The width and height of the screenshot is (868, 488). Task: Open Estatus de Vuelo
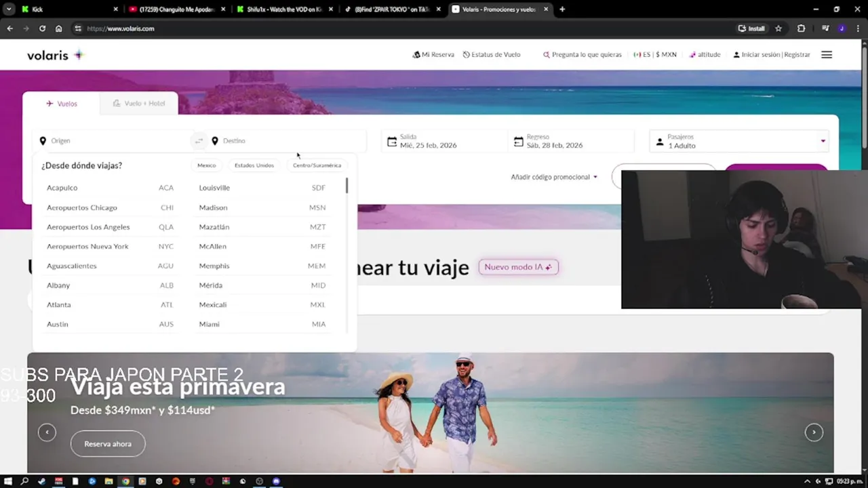(492, 55)
